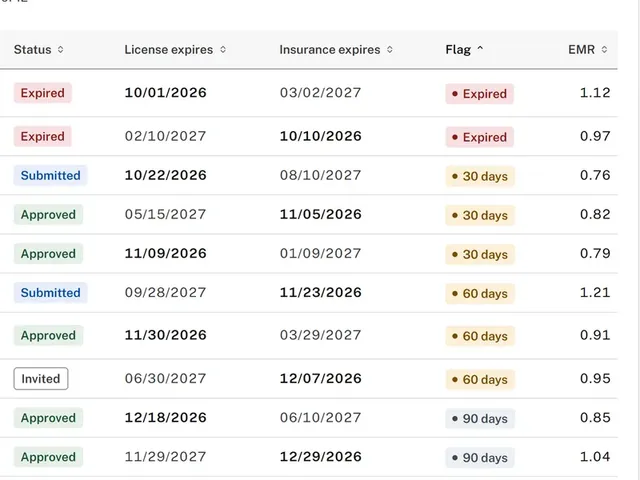The width and height of the screenshot is (640, 480).
Task: Click the Invited status badge
Action: (x=41, y=379)
